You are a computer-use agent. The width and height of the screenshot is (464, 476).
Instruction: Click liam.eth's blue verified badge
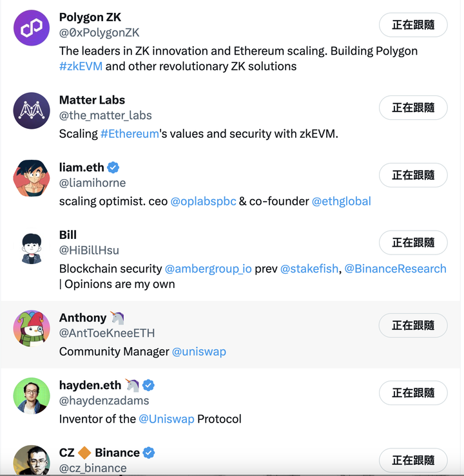(x=113, y=167)
